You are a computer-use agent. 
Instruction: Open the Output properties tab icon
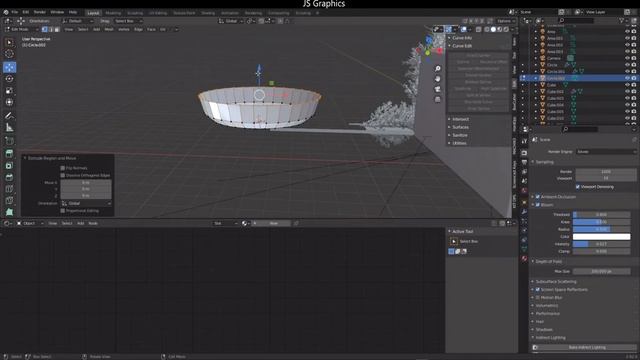524,162
